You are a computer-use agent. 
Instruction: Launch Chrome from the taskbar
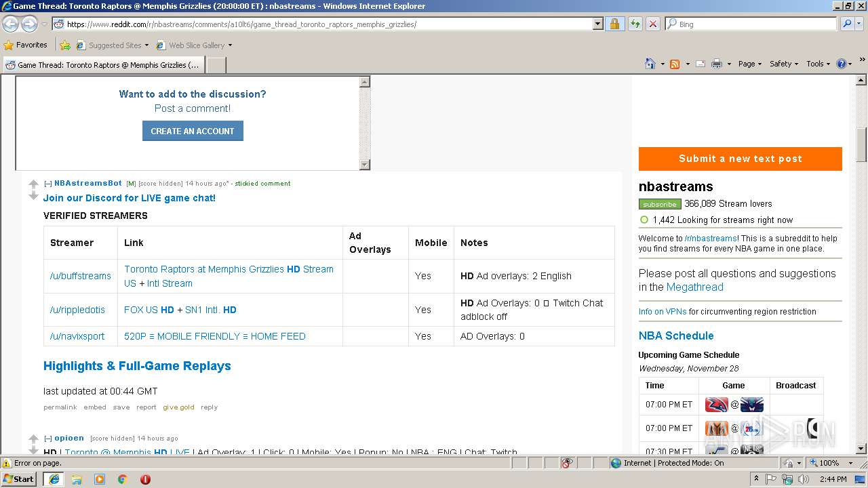pos(122,479)
